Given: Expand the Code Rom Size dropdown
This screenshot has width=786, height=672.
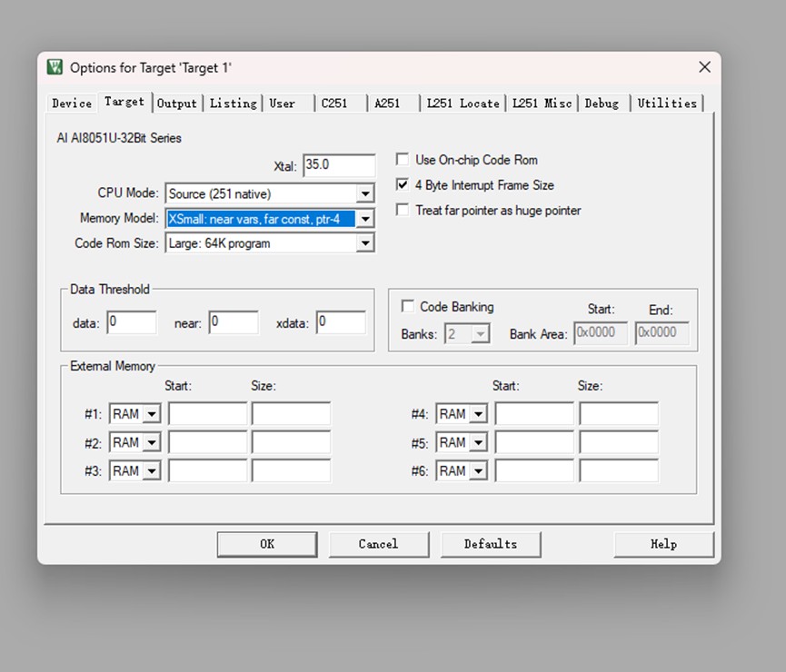Looking at the screenshot, I should [x=365, y=243].
